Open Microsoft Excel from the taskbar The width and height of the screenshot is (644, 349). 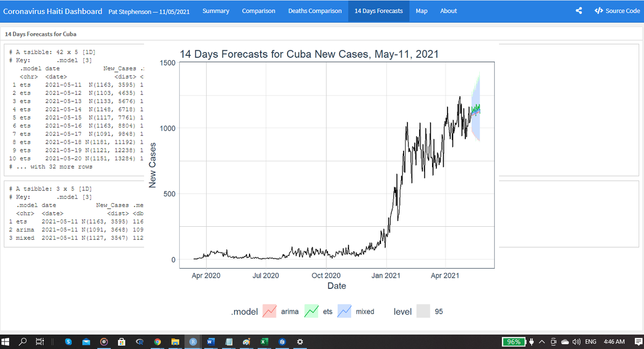[264, 341]
